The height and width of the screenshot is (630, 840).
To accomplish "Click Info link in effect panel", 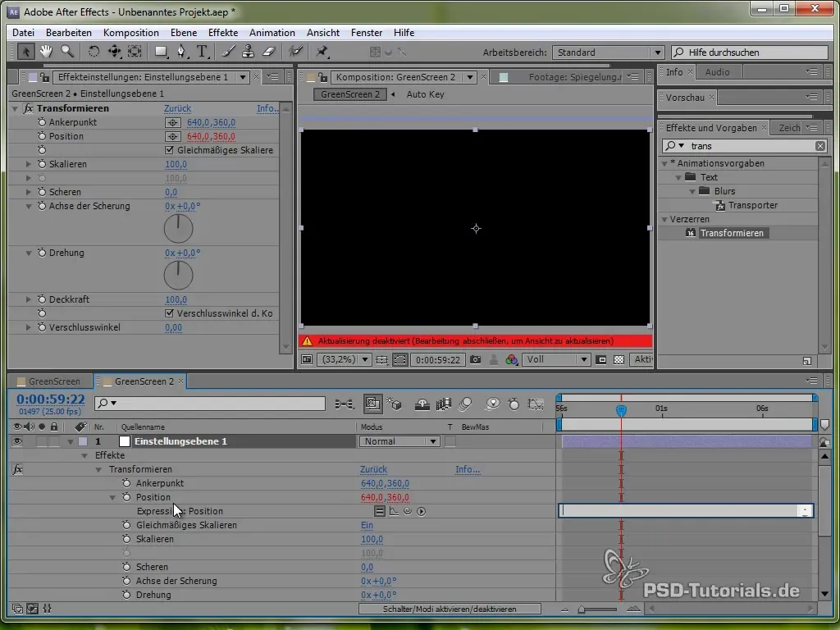I will [267, 108].
